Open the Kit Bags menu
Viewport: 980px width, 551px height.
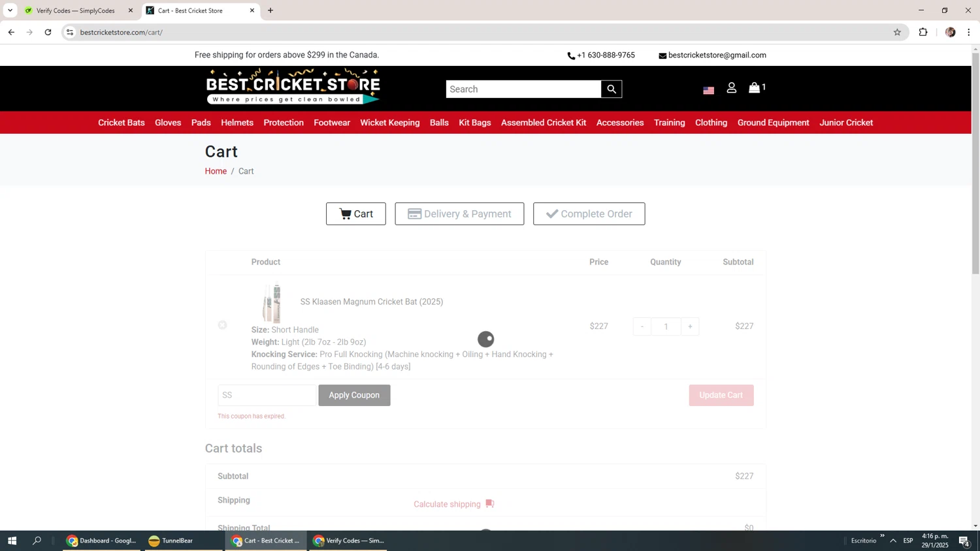tap(475, 123)
